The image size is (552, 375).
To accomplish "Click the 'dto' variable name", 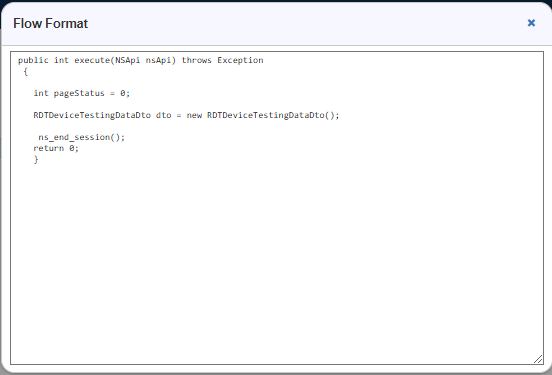I will tap(163, 115).
